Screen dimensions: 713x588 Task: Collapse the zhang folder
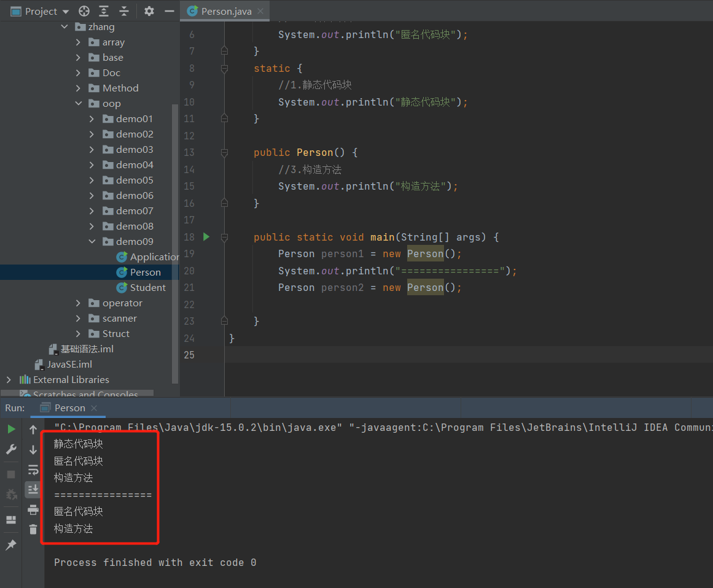click(64, 27)
